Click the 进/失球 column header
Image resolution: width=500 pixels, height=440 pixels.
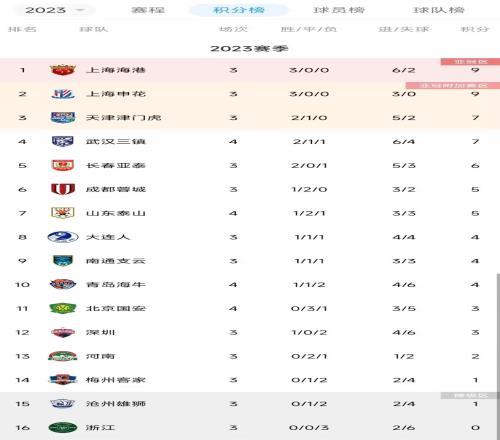(404, 29)
